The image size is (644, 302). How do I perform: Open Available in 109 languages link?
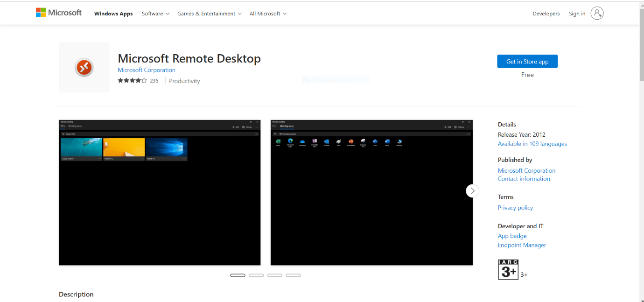pyautogui.click(x=532, y=144)
